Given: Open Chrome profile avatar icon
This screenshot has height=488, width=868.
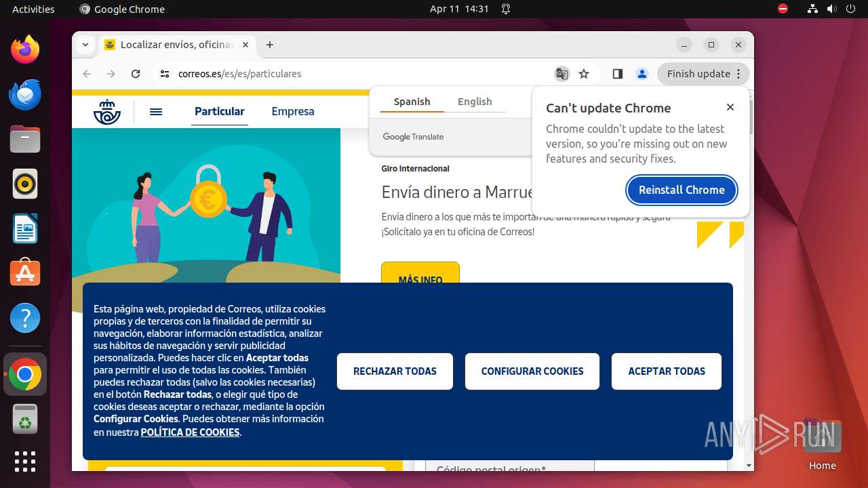Looking at the screenshot, I should (x=642, y=74).
